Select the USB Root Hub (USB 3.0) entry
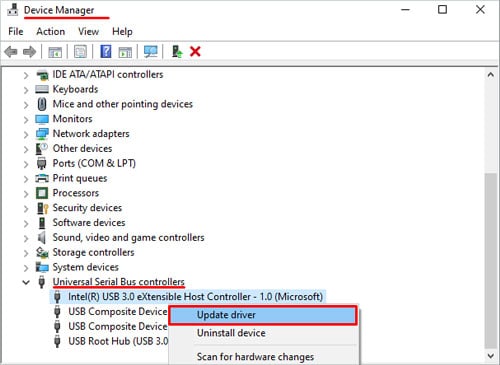The height and width of the screenshot is (365, 500). 118,341
